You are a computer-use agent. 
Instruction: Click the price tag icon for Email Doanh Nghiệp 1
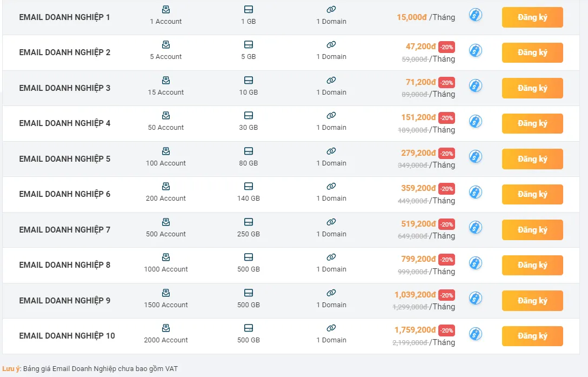tap(476, 15)
